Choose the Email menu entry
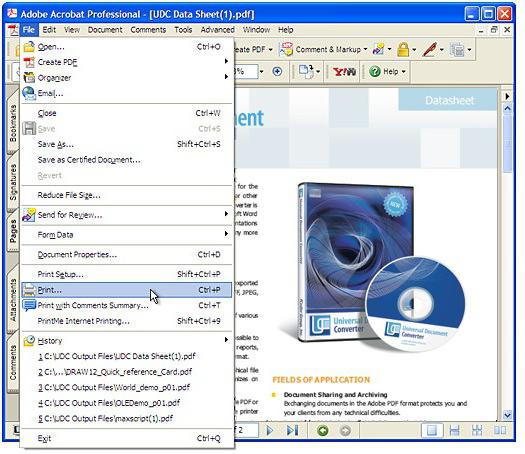The height and width of the screenshot is (454, 525). tap(127, 93)
